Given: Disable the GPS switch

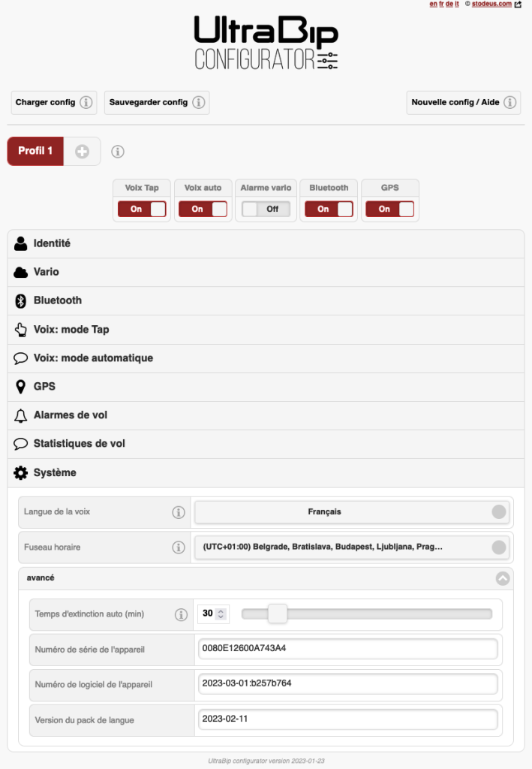Looking at the screenshot, I should click(x=389, y=210).
